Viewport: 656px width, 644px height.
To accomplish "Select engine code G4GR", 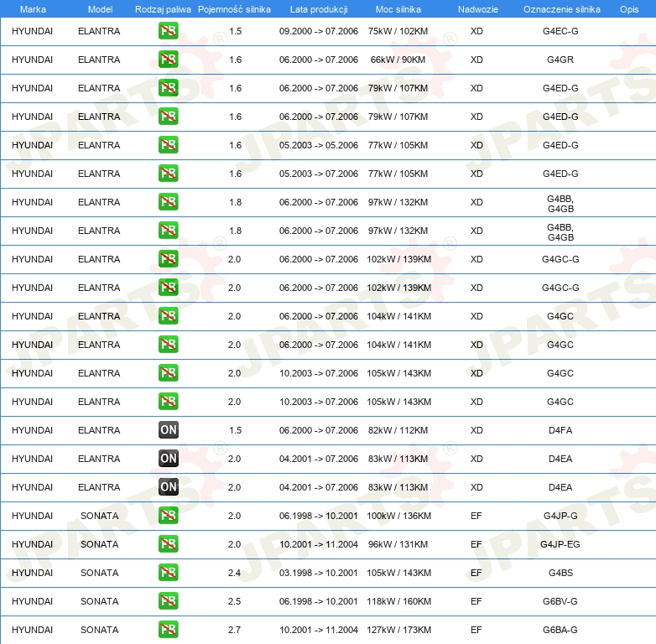I will coord(560,60).
